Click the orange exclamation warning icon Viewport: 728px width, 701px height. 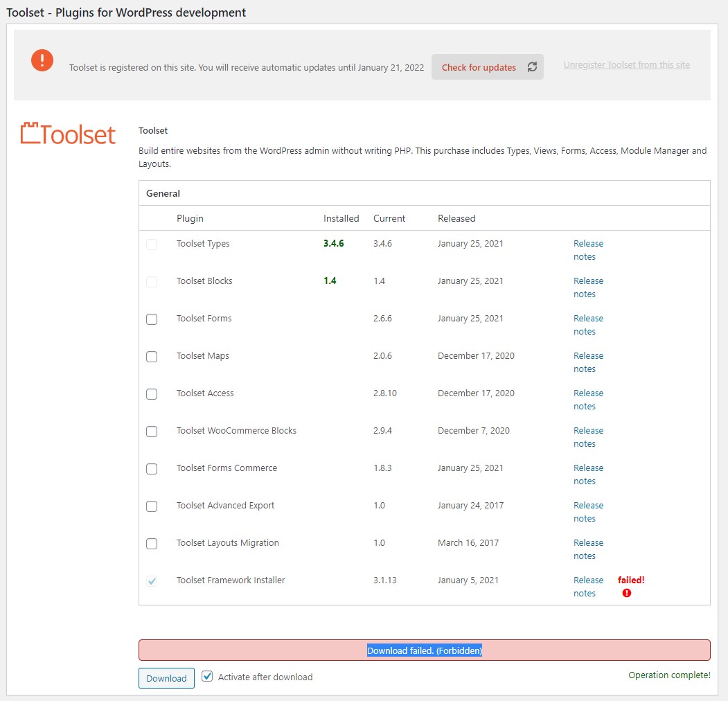point(42,60)
